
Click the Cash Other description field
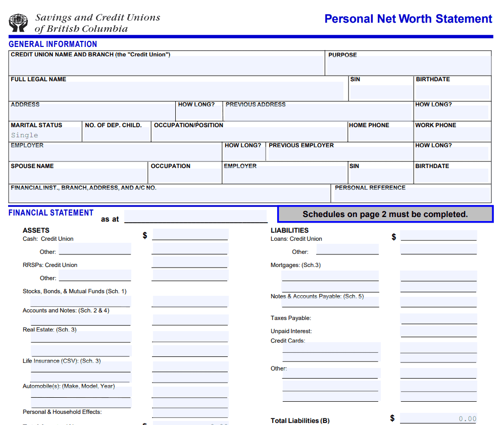pyautogui.click(x=95, y=249)
